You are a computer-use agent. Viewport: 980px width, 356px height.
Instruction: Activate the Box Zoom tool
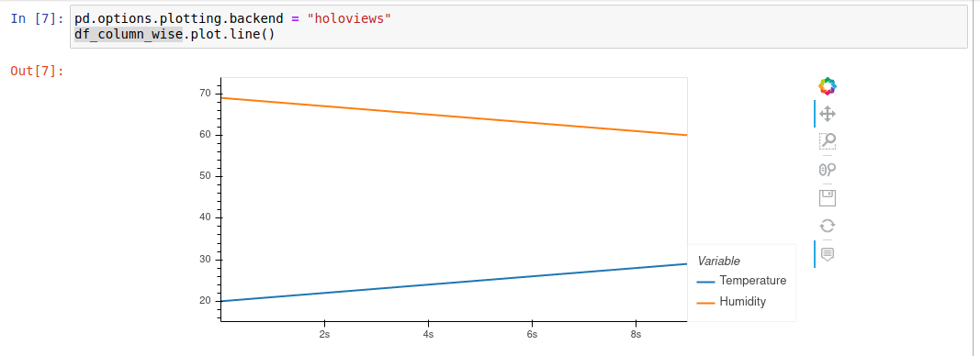point(827,141)
